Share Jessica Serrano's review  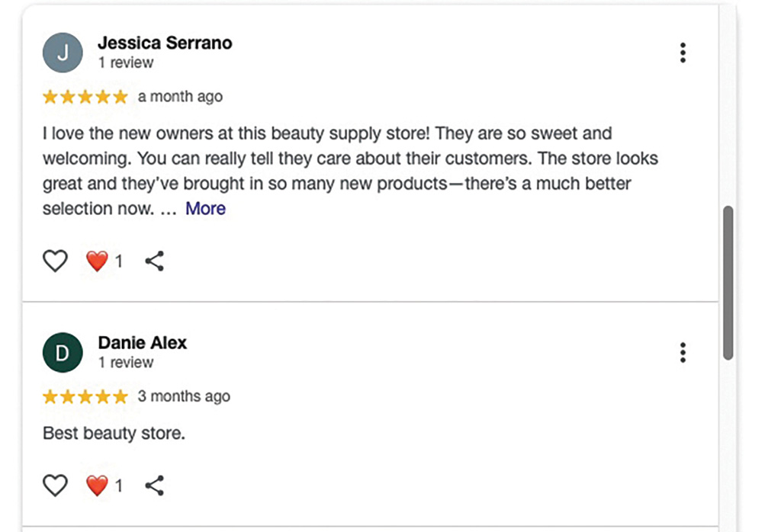point(154,261)
